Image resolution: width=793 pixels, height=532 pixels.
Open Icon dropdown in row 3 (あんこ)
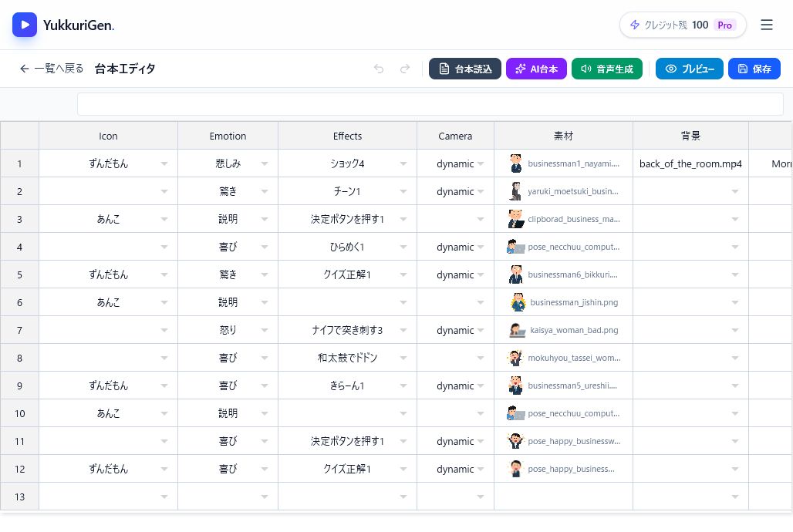(x=164, y=220)
